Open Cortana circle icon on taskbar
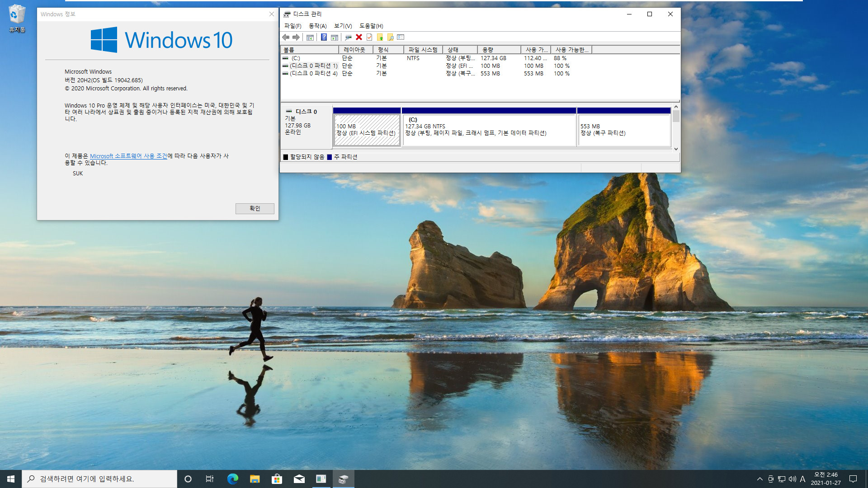The height and width of the screenshot is (488, 868). point(188,479)
